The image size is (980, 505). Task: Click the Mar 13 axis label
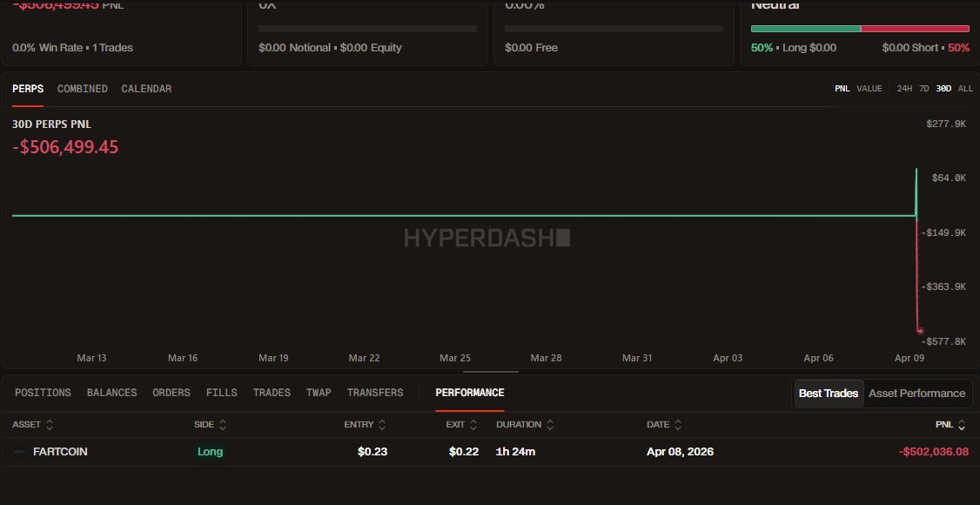[x=92, y=358]
